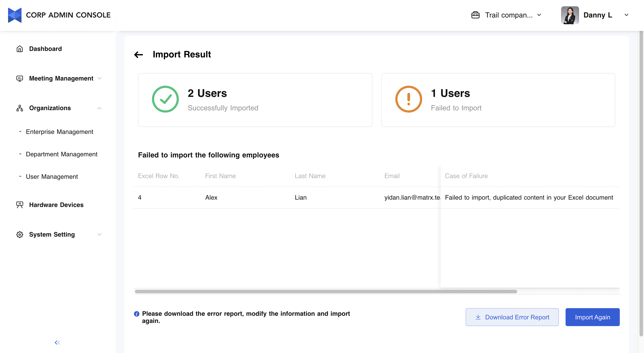The width and height of the screenshot is (644, 353).
Task: Click Download Error Report button
Action: (x=512, y=317)
